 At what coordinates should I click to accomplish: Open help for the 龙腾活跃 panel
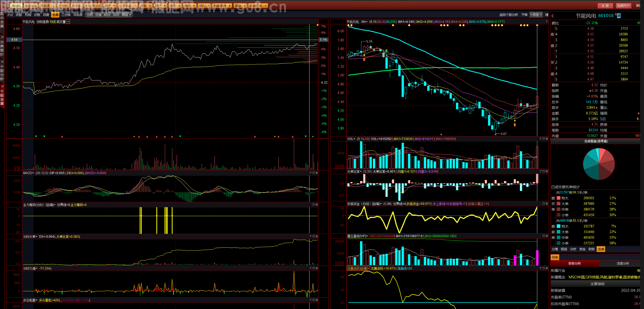[x=540, y=268]
